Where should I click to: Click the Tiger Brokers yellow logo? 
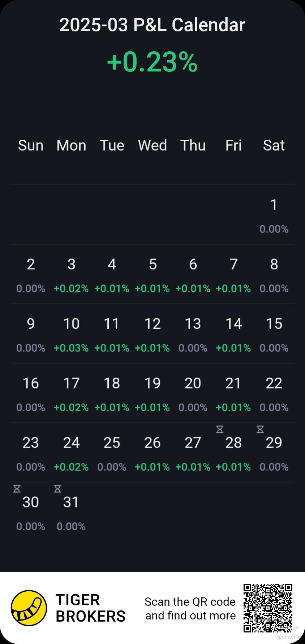click(x=29, y=608)
